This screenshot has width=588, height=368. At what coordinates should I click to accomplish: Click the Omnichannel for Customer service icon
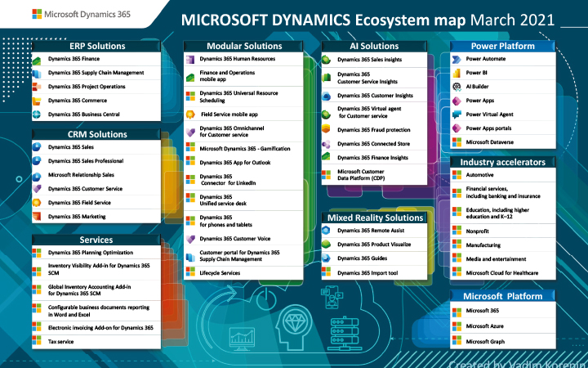click(190, 132)
